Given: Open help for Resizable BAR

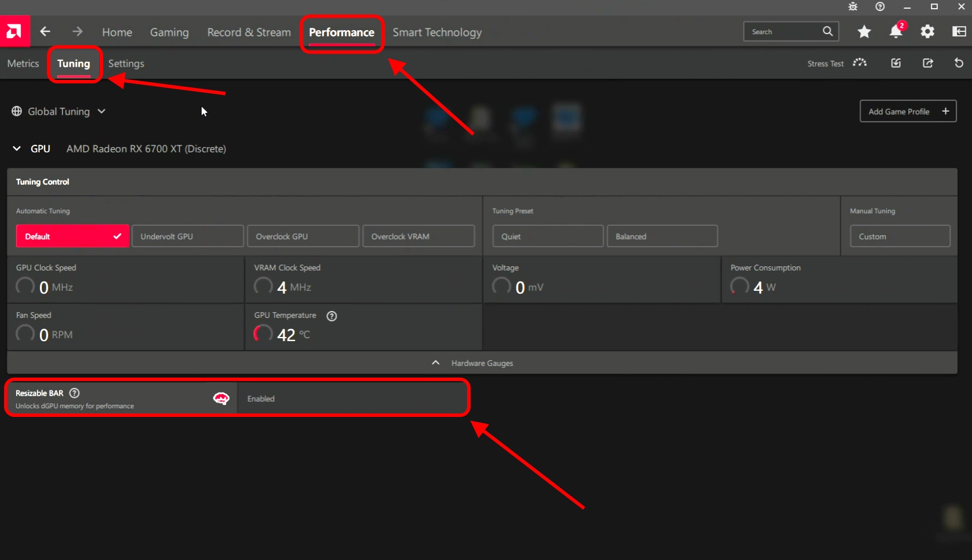Looking at the screenshot, I should click(x=75, y=393).
